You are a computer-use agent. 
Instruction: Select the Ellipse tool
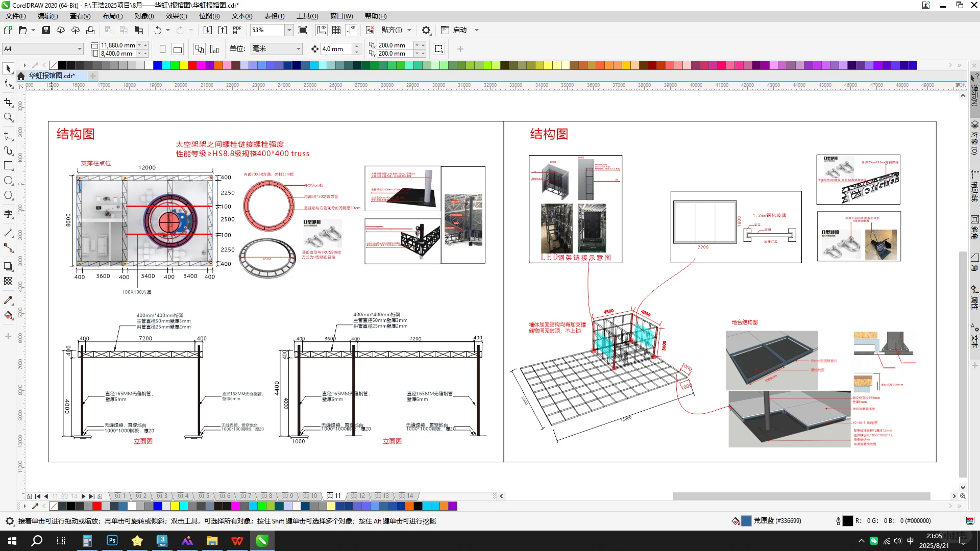(x=8, y=181)
